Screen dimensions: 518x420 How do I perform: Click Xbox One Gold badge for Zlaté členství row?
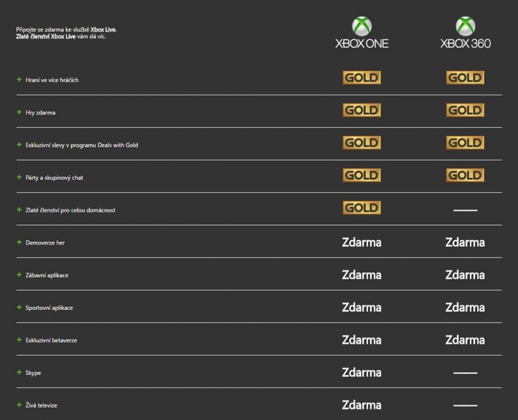[x=362, y=208]
